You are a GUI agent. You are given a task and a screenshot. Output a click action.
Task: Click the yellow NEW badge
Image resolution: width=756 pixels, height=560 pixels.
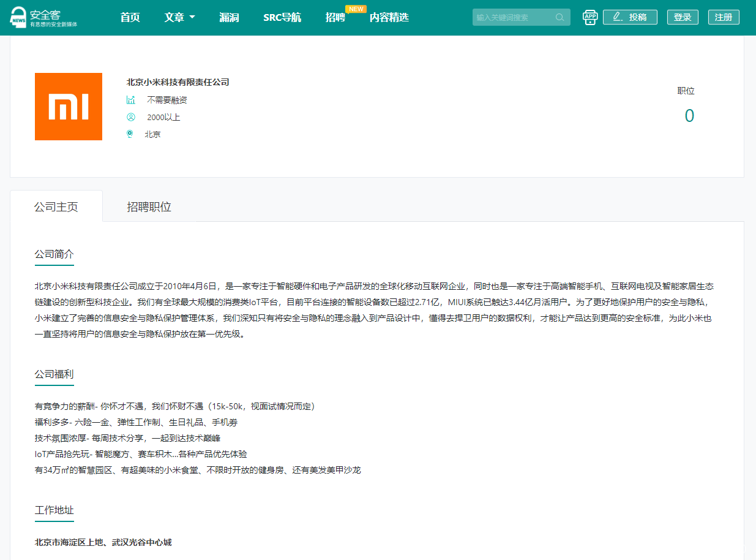click(356, 9)
